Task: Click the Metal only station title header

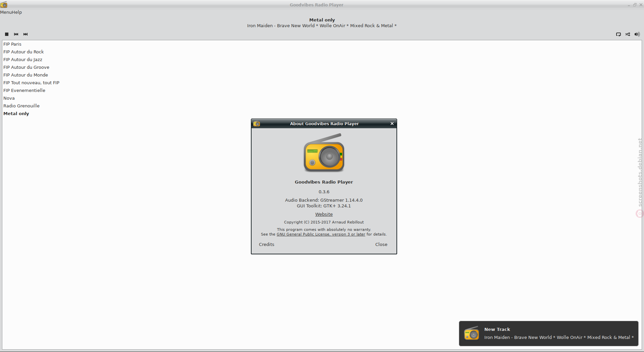Action: click(322, 20)
